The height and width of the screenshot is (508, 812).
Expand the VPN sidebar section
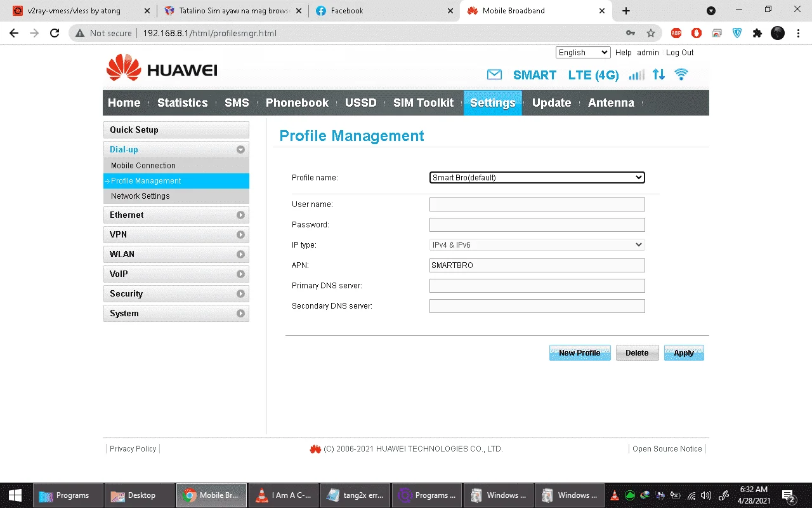pyautogui.click(x=176, y=234)
